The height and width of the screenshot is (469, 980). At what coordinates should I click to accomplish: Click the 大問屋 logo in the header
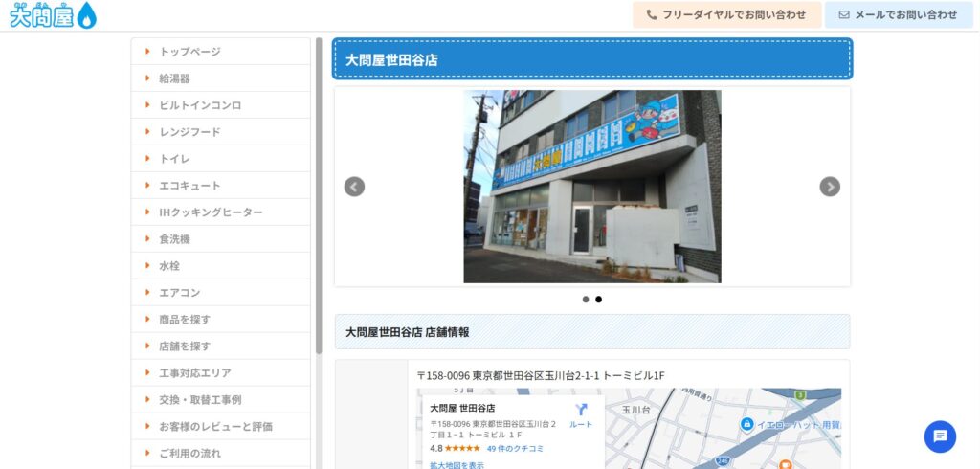point(53,15)
